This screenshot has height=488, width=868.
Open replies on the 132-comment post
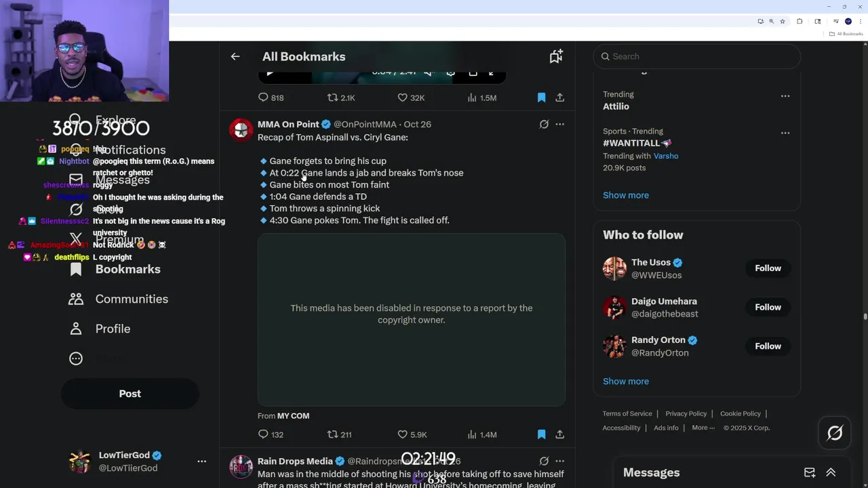coord(271,434)
